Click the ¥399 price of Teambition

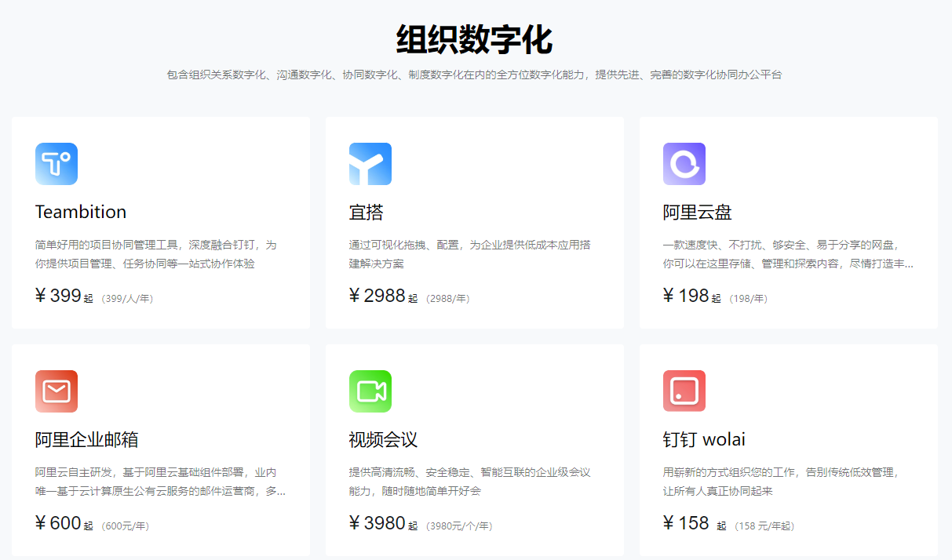tap(60, 296)
